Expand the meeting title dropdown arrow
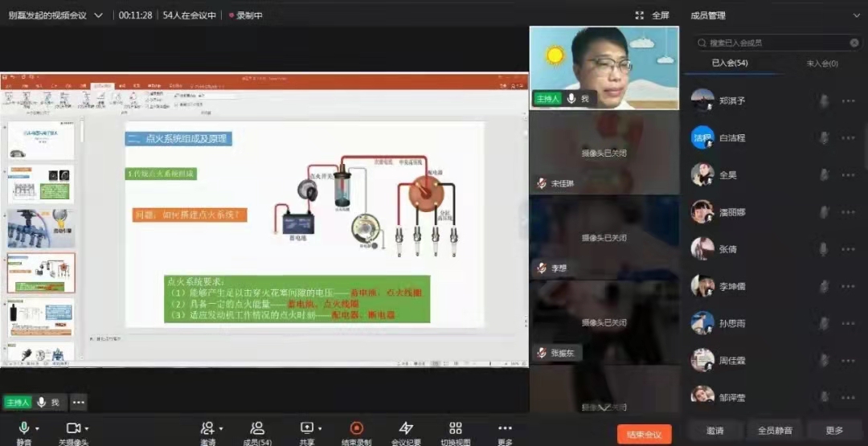The height and width of the screenshot is (446, 868). [98, 15]
